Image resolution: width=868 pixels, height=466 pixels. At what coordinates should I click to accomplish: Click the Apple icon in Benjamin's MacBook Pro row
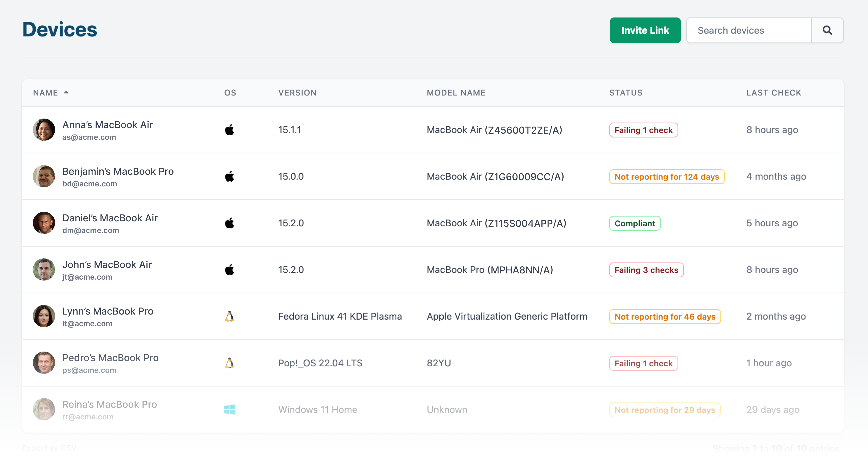(230, 176)
